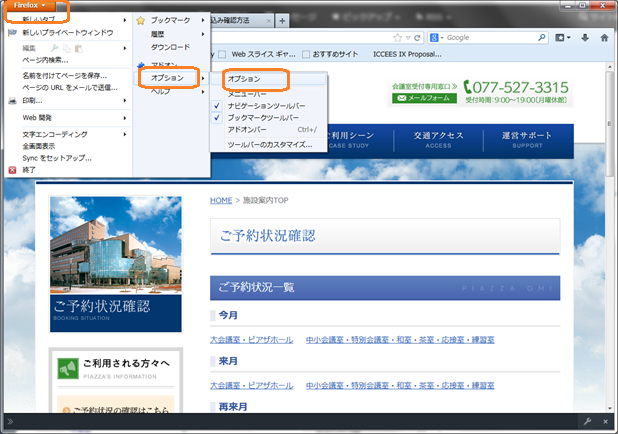Bookmark this page with the star icon
The width and height of the screenshot is (618, 434).
click(397, 38)
